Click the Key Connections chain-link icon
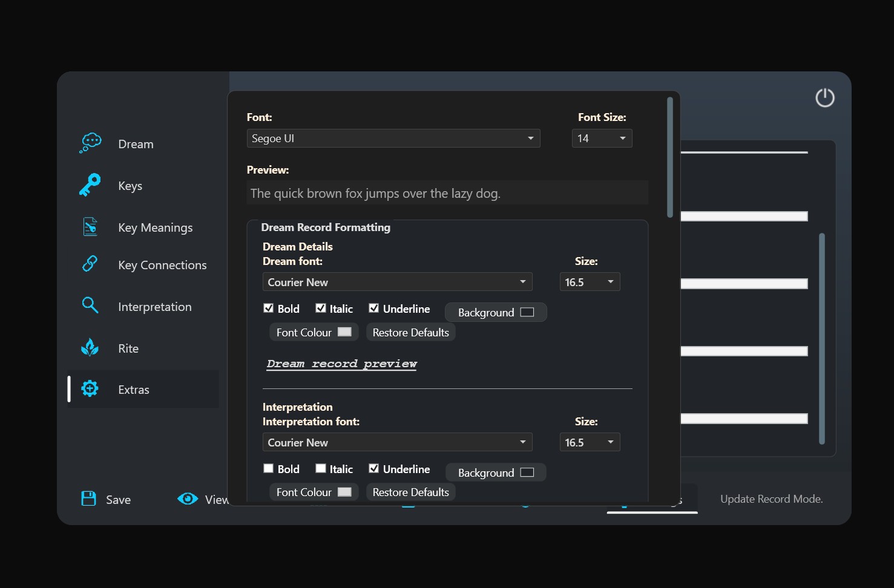The height and width of the screenshot is (588, 894). click(90, 264)
